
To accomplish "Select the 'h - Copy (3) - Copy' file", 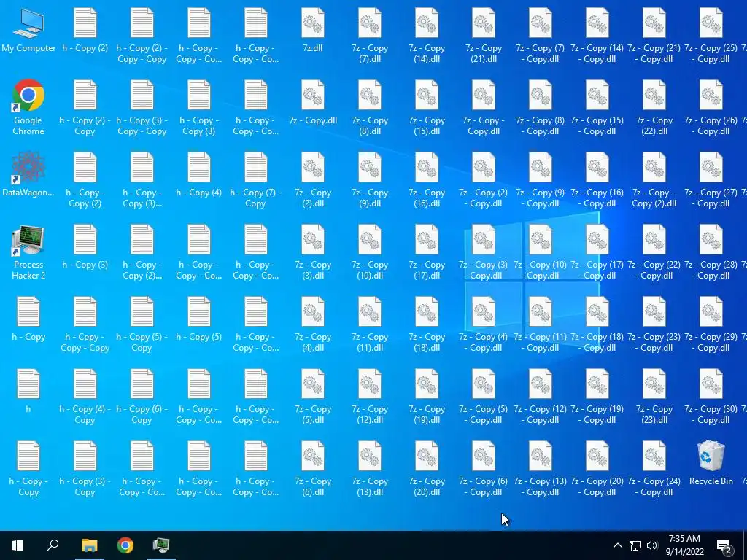I will (x=85, y=469).
